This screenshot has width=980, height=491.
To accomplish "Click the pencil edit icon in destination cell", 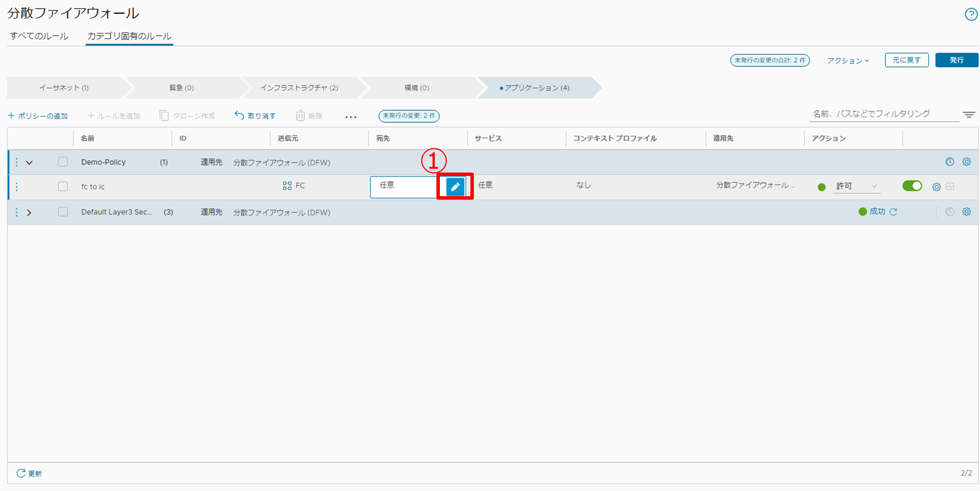I will (x=455, y=187).
